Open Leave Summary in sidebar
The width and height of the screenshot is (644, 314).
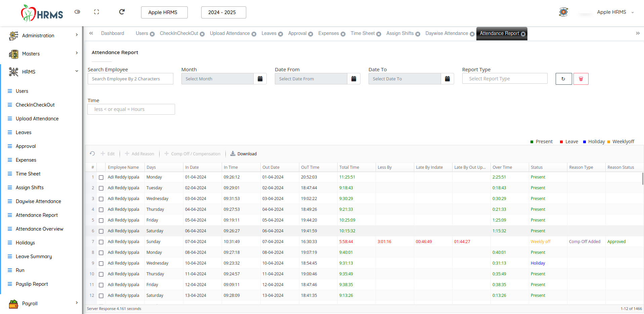tap(34, 257)
